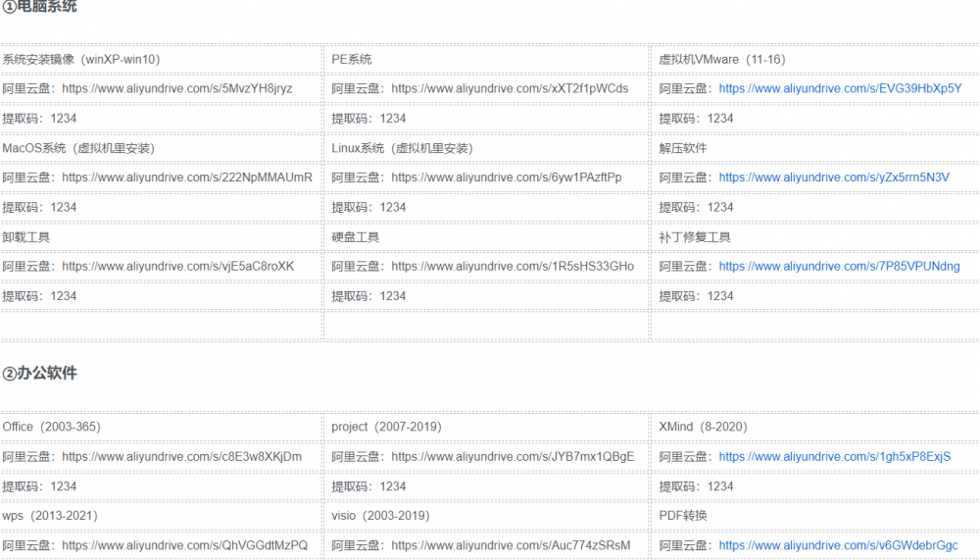Click the wps URL text ending QhVGGdtMzPQ

click(x=184, y=545)
